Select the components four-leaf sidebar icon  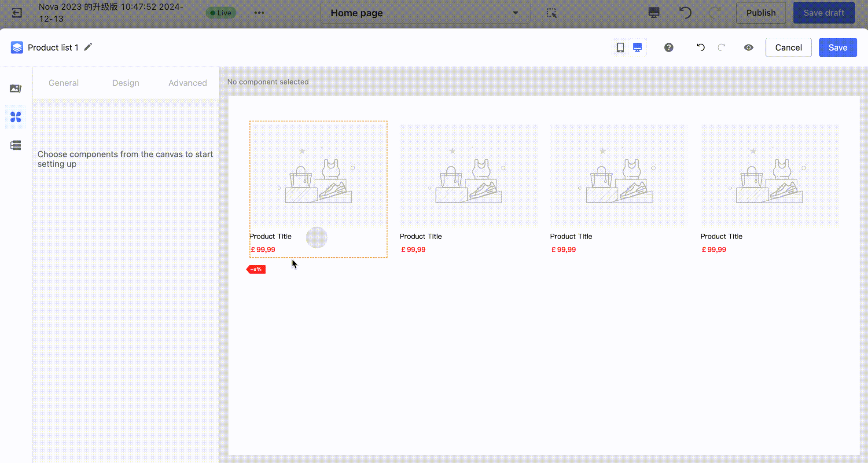16,117
